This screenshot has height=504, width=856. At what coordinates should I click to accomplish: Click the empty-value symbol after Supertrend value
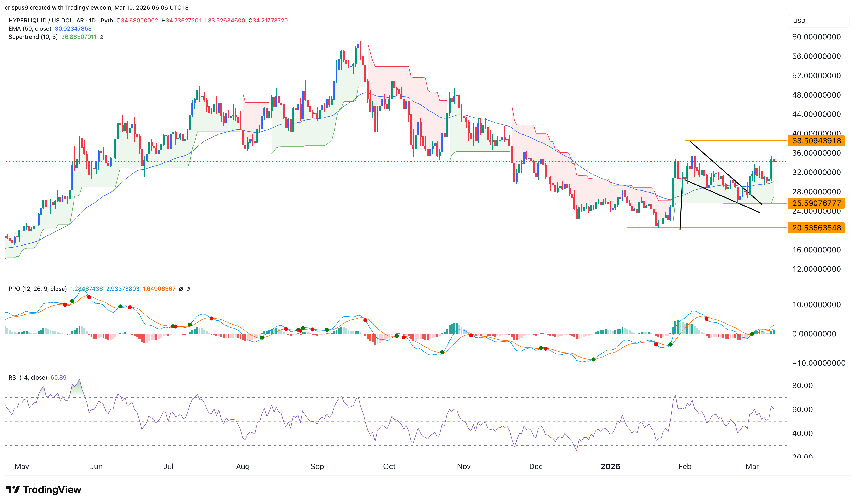[x=102, y=37]
